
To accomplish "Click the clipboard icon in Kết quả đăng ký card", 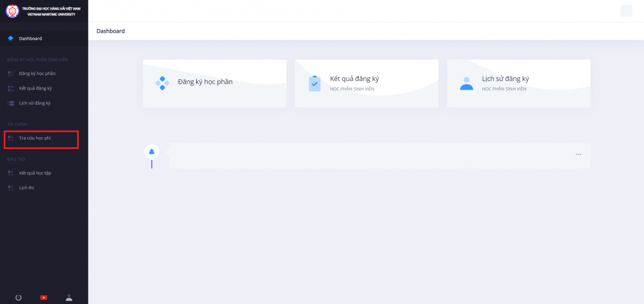I will (314, 83).
